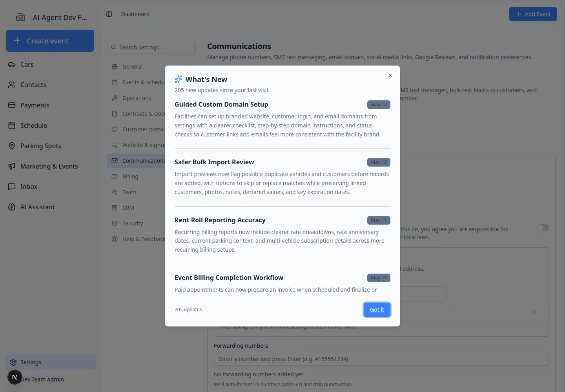
Task: Click the Schedule calendar icon
Action: (12, 125)
